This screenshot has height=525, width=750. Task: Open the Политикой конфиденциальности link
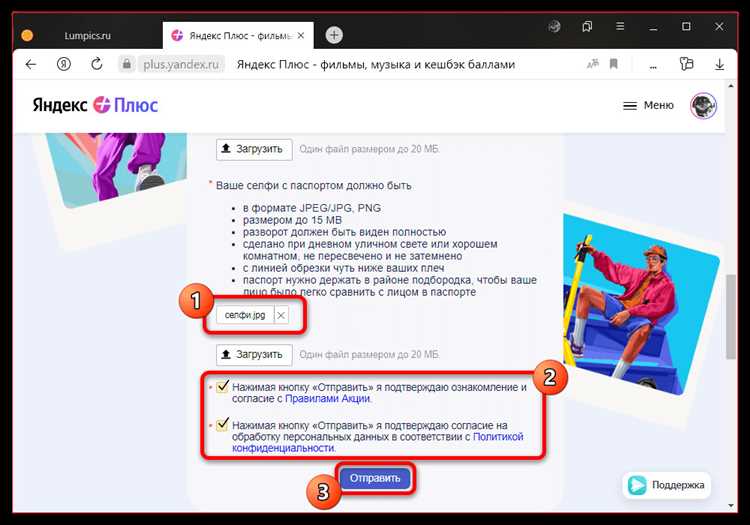378,442
